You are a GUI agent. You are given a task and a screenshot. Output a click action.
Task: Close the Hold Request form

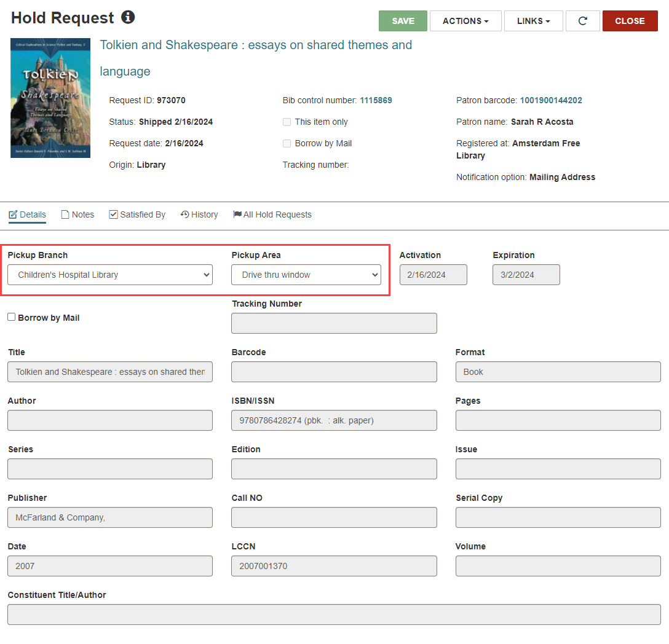coord(630,21)
